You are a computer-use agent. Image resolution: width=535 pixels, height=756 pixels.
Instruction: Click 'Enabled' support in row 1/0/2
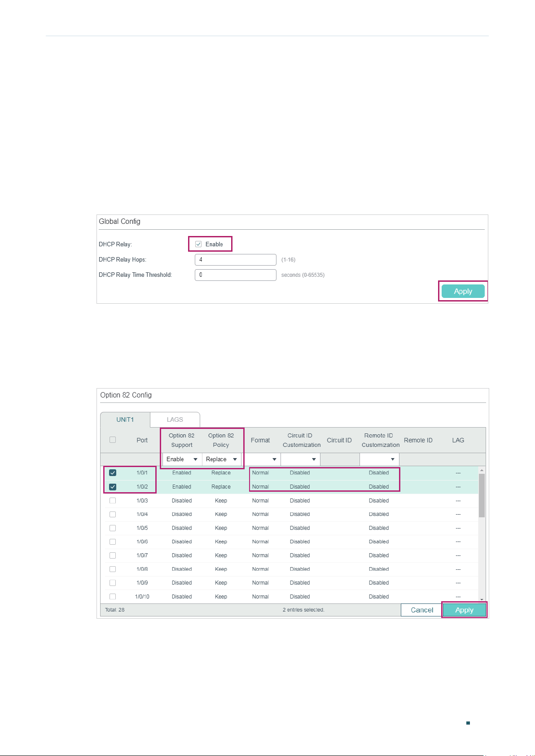pyautogui.click(x=182, y=487)
